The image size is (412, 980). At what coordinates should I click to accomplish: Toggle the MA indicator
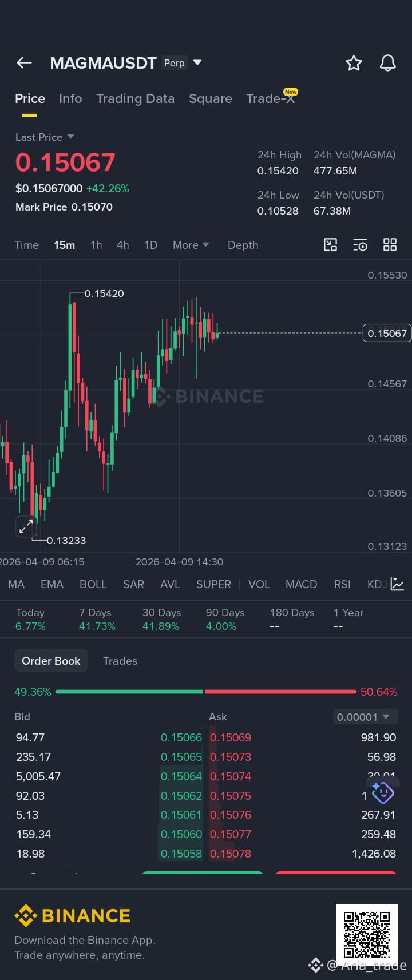coord(16,584)
